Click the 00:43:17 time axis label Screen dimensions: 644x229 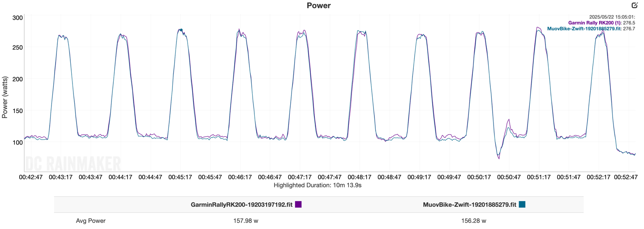[x=60, y=177]
